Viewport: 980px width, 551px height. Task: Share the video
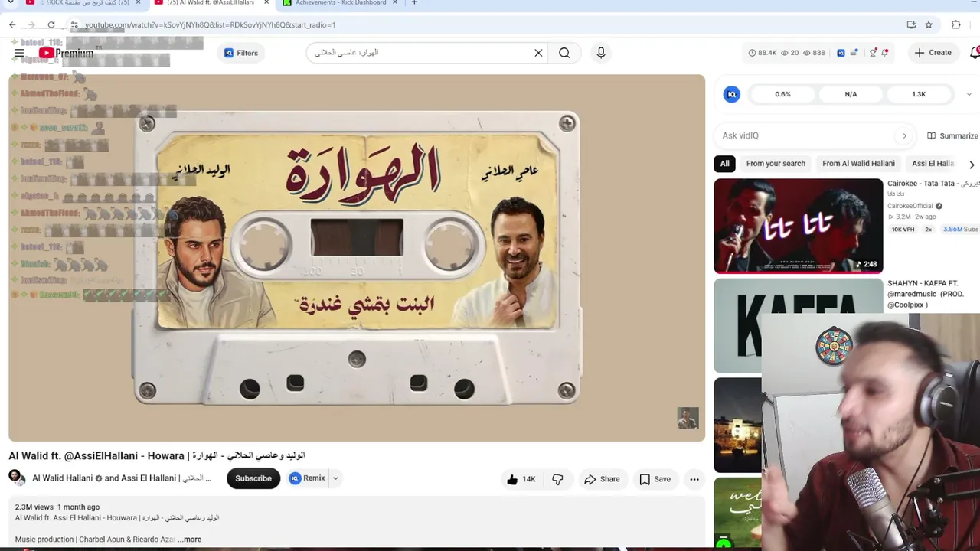click(x=602, y=479)
